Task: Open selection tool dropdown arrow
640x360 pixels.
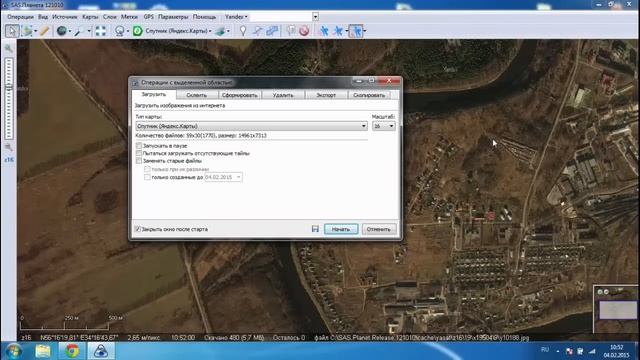Action: tap(36, 31)
